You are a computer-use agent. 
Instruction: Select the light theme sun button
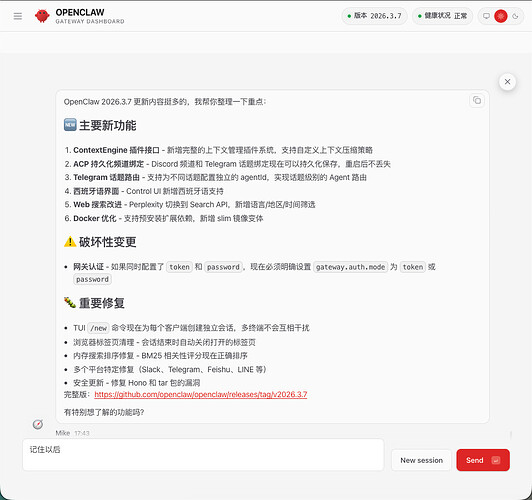pyautogui.click(x=500, y=16)
